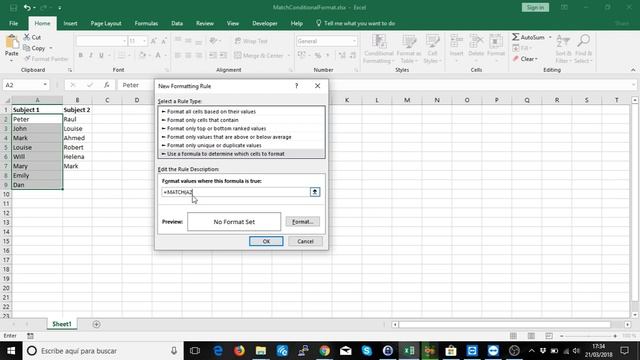This screenshot has width=640, height=360.
Task: Click the Paste clipboard icon
Action: tap(12, 42)
